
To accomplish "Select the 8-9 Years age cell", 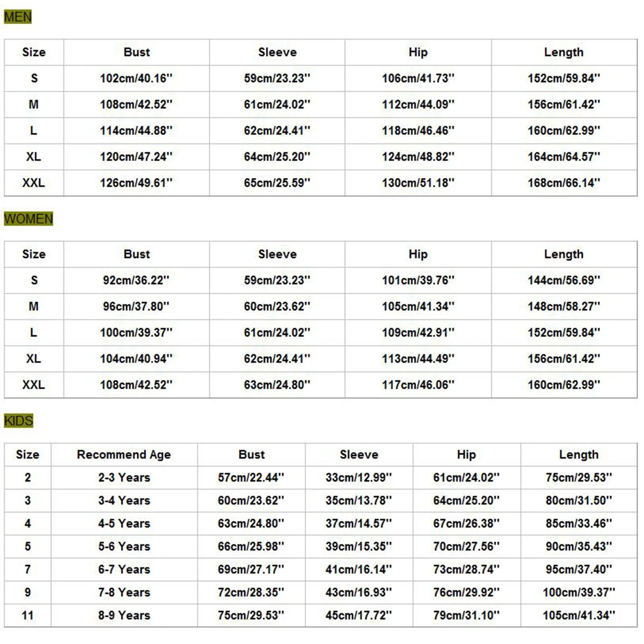I will click(124, 615).
